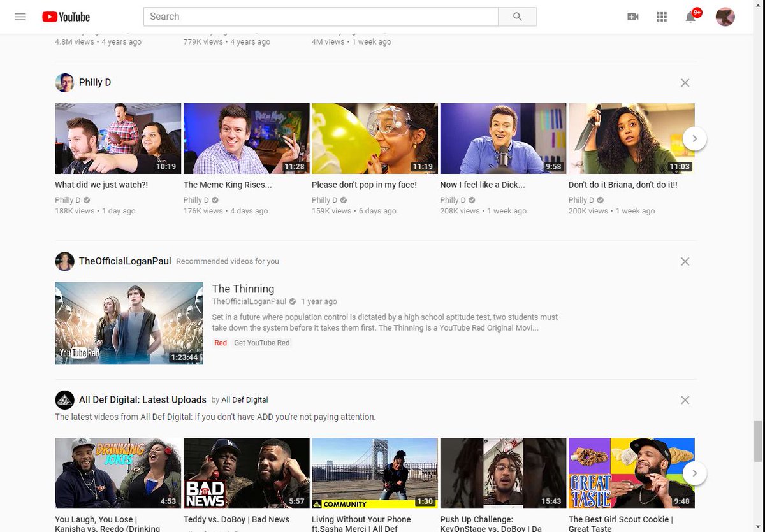
Task: Click '188K views • 1 day ago' text
Action: point(95,211)
